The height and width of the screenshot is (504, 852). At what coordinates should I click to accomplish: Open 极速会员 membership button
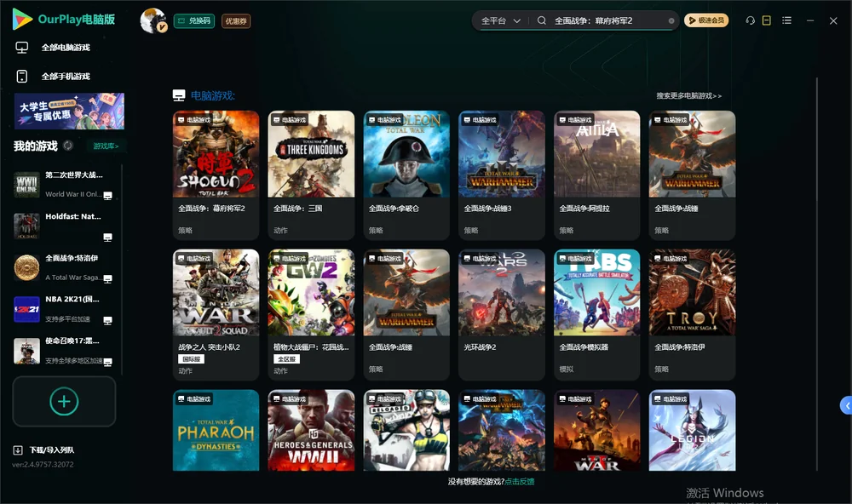706,20
